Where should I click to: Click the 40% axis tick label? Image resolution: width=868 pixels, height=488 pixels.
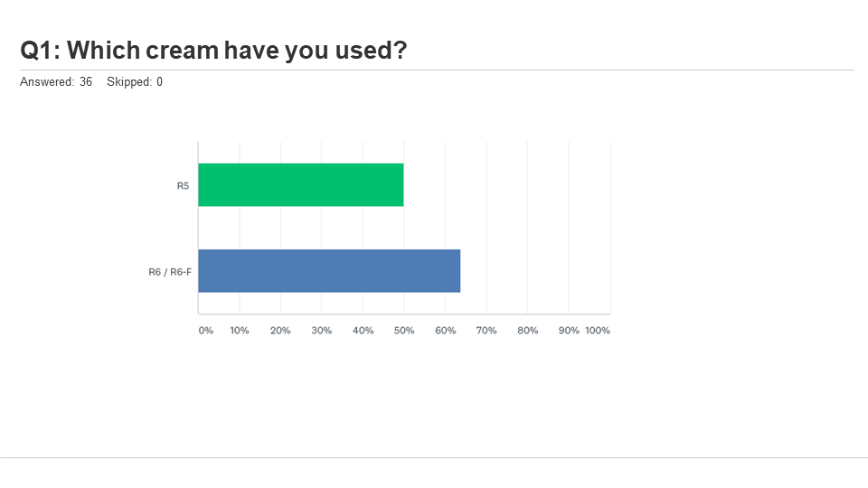pyautogui.click(x=363, y=331)
